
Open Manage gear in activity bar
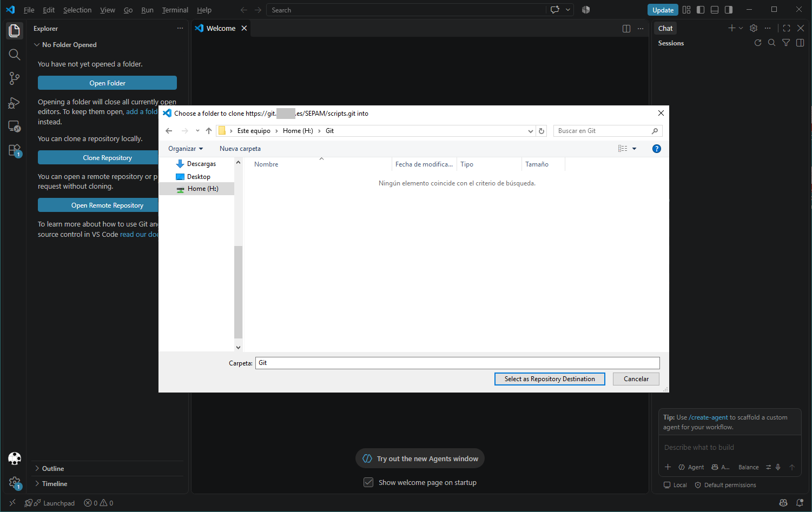15,483
